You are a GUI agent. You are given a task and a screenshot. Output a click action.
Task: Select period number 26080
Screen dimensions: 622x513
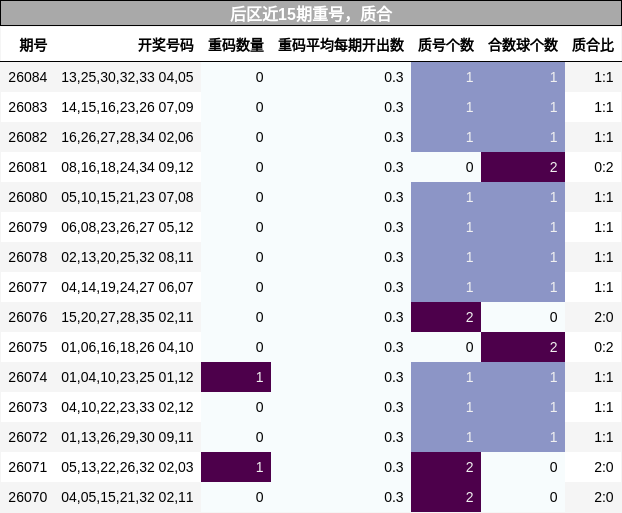(x=28, y=197)
